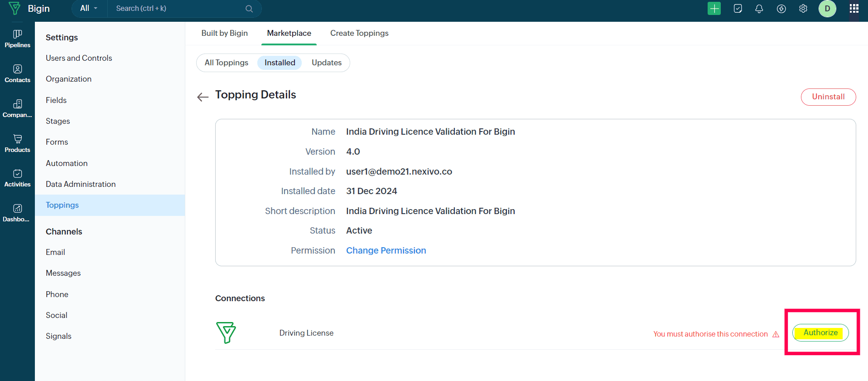The height and width of the screenshot is (381, 868).
Task: Open the Email channel settings
Action: point(55,252)
